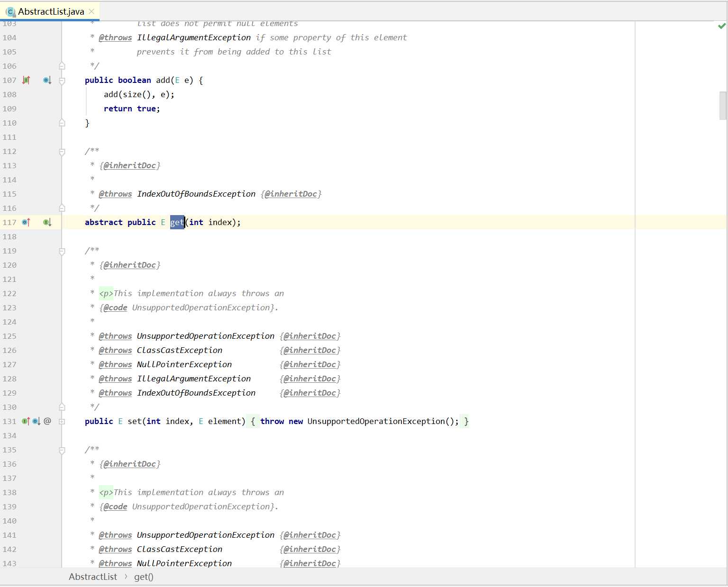728x587 pixels.
Task: Click 'throw new UnsupportedOperationException()' on line 131
Action: [x=357, y=421]
